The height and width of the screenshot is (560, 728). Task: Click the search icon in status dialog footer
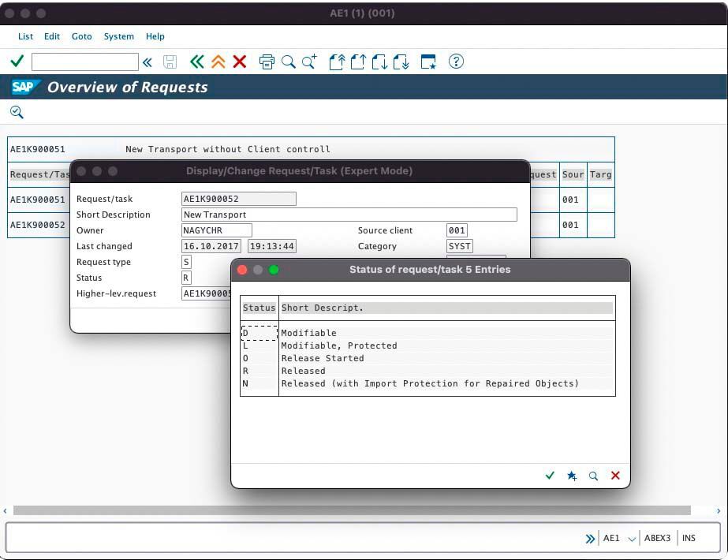tap(593, 476)
